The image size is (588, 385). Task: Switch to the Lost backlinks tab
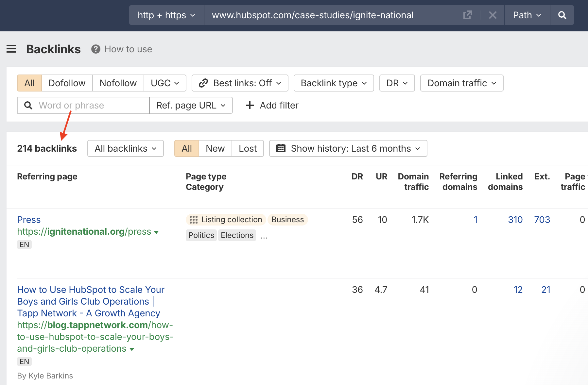(248, 148)
